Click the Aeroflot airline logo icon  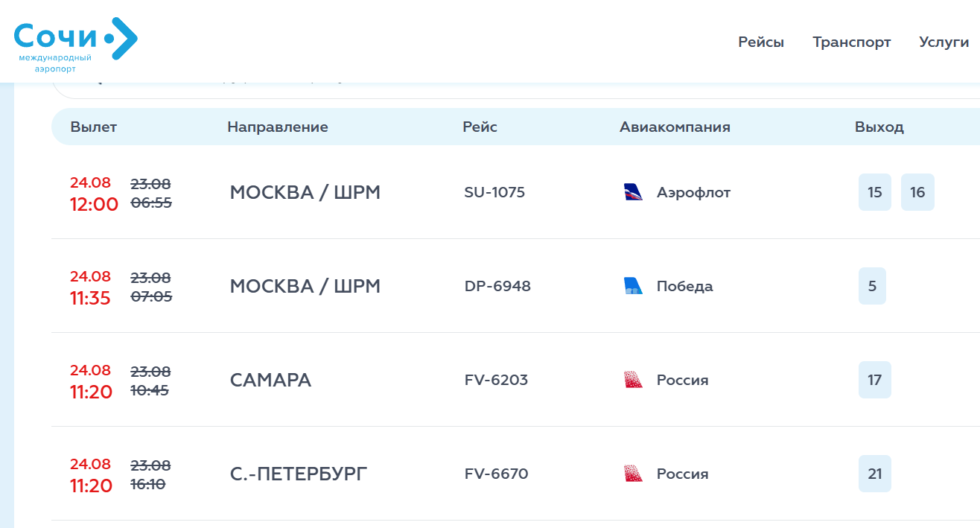[633, 192]
